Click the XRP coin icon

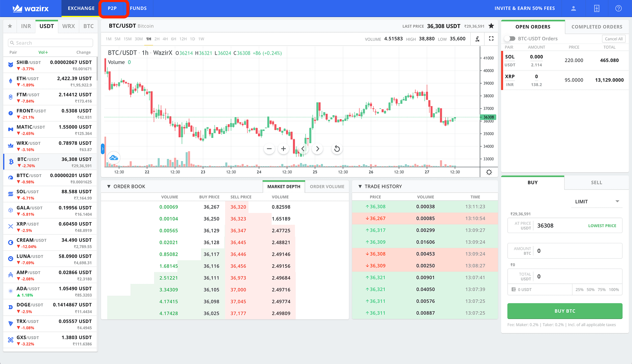coord(11,226)
